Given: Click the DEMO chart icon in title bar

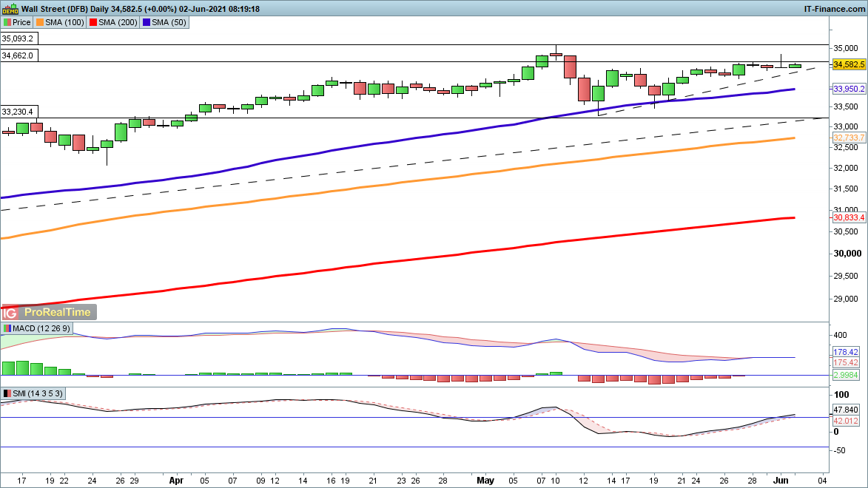Looking at the screenshot, I should (x=10, y=9).
